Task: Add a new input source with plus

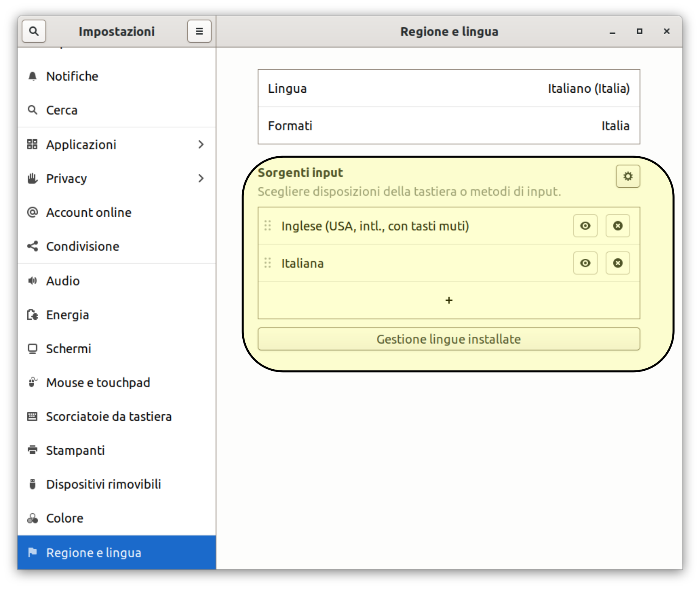Action: coord(449,300)
